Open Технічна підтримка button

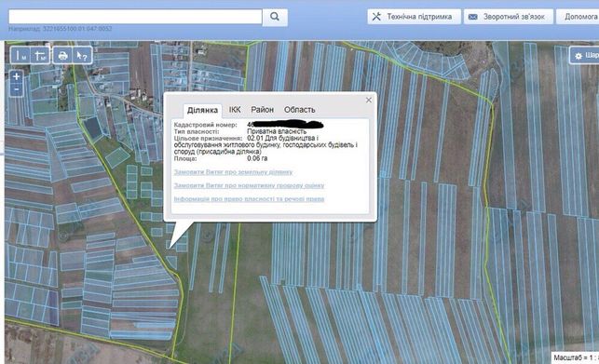[415, 17]
